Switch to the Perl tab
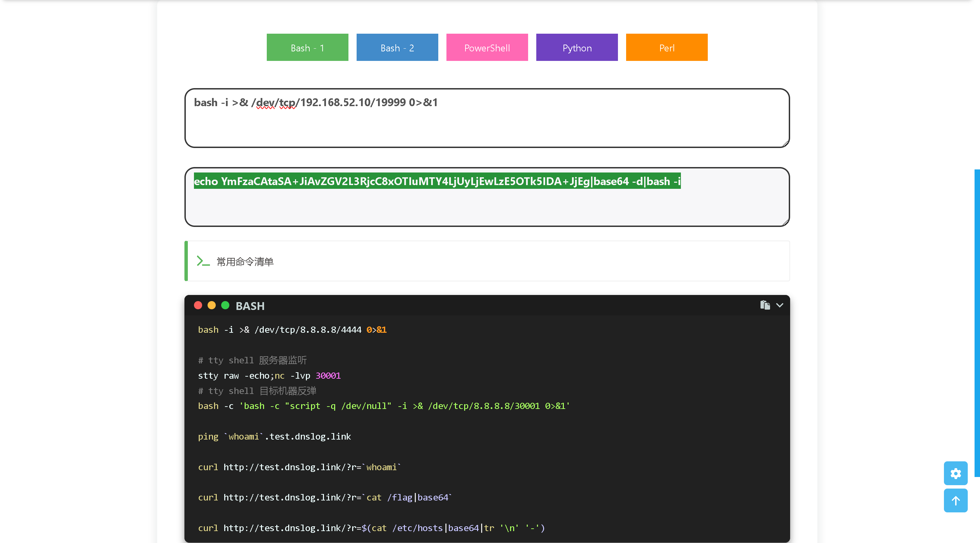The width and height of the screenshot is (980, 543). point(667,48)
